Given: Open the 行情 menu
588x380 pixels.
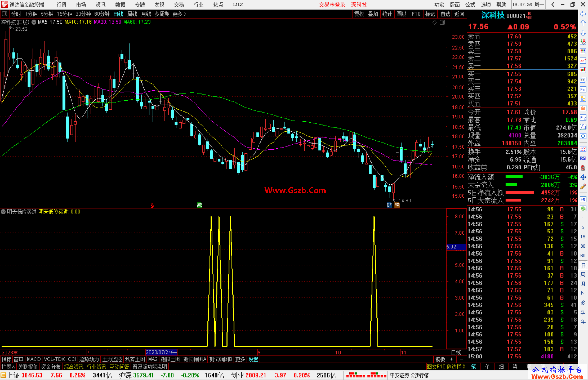Looking at the screenshot, I should tap(61, 5).
